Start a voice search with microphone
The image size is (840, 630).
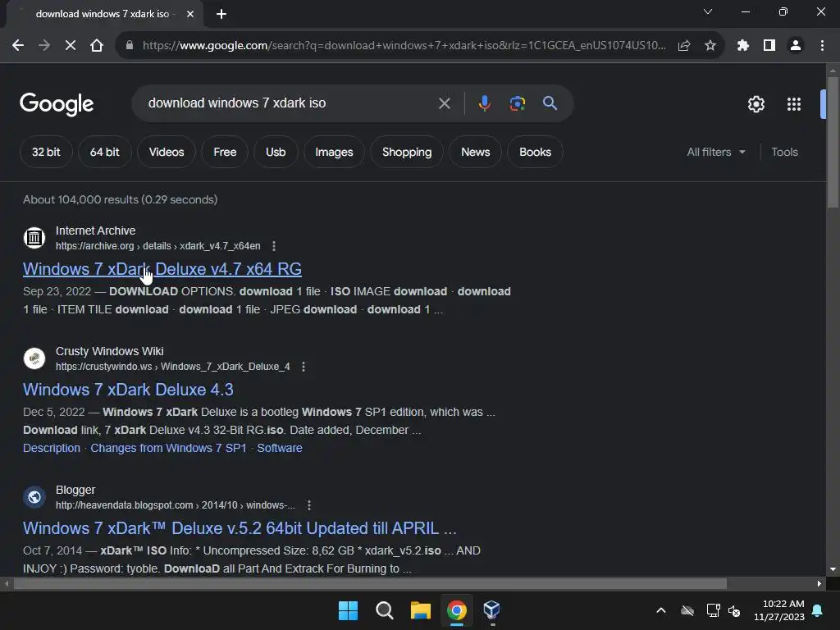point(484,103)
